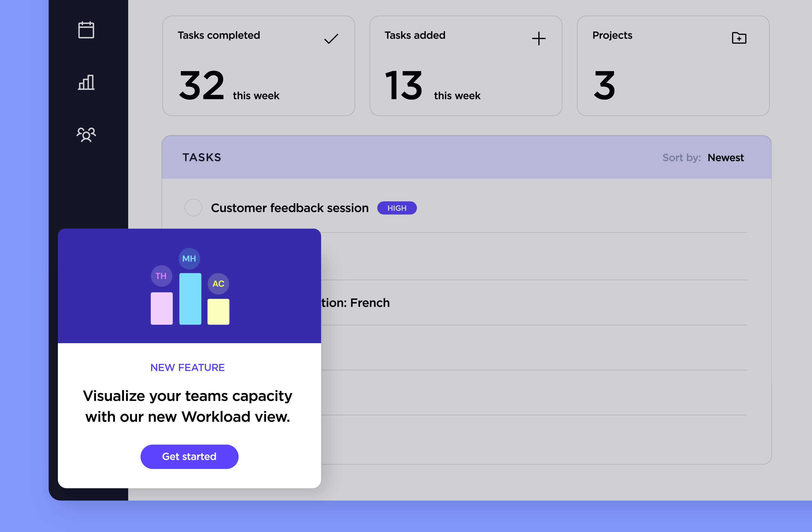Open the bar chart analytics icon
Viewport: 812px width, 532px height.
[86, 82]
